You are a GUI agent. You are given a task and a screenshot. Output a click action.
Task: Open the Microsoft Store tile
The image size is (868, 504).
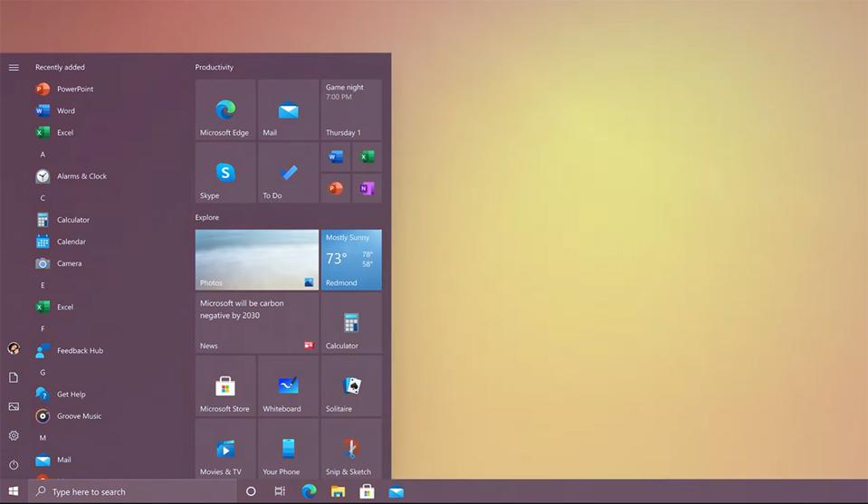pos(225,386)
